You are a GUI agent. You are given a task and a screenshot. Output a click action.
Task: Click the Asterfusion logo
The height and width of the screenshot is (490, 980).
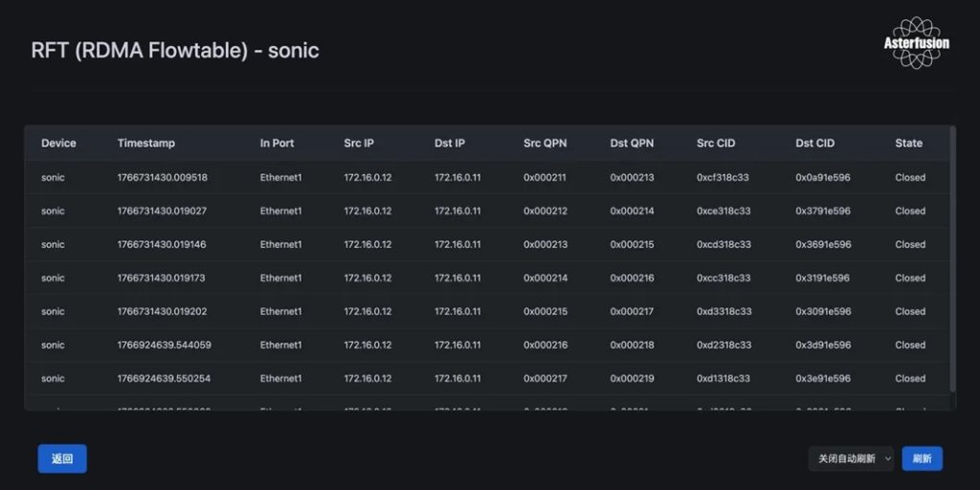point(916,43)
